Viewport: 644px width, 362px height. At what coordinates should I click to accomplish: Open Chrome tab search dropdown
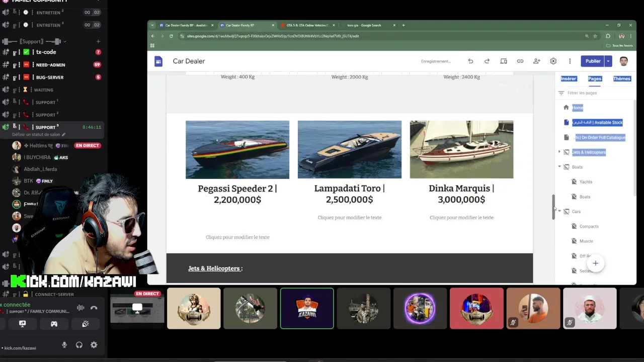click(152, 25)
